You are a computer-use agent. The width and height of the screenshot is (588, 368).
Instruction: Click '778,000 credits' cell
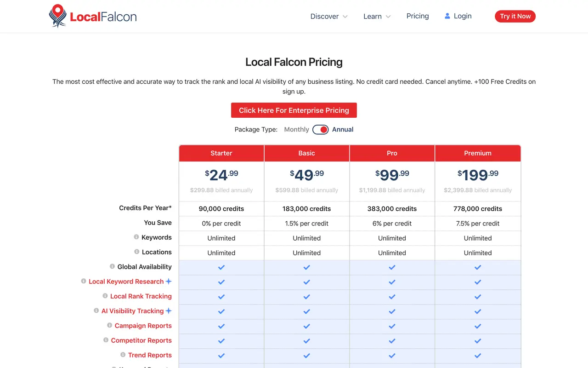pyautogui.click(x=478, y=209)
